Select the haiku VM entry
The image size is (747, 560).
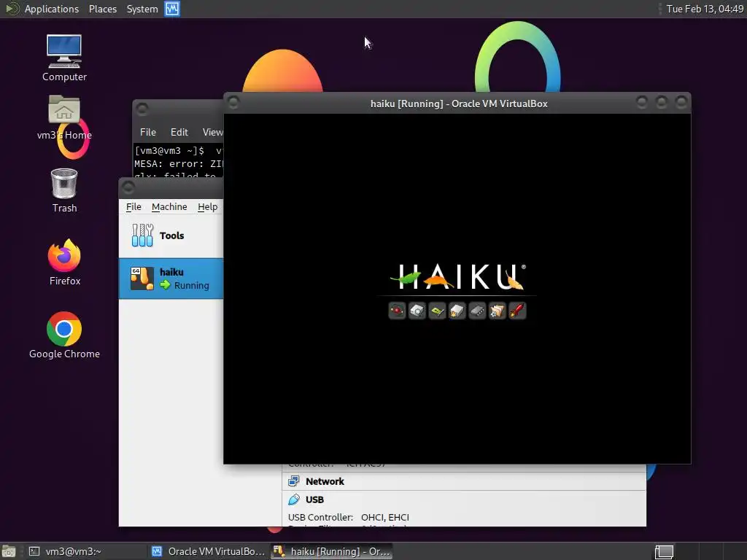(171, 279)
